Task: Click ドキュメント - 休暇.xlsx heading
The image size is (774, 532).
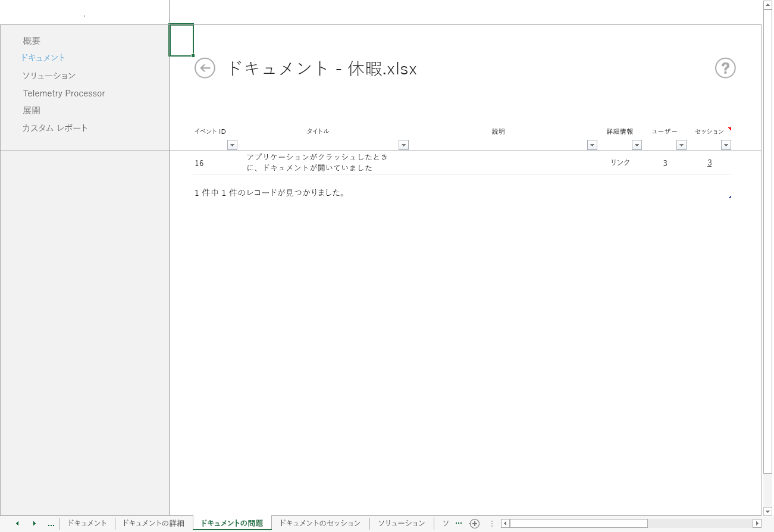Action: [x=322, y=69]
